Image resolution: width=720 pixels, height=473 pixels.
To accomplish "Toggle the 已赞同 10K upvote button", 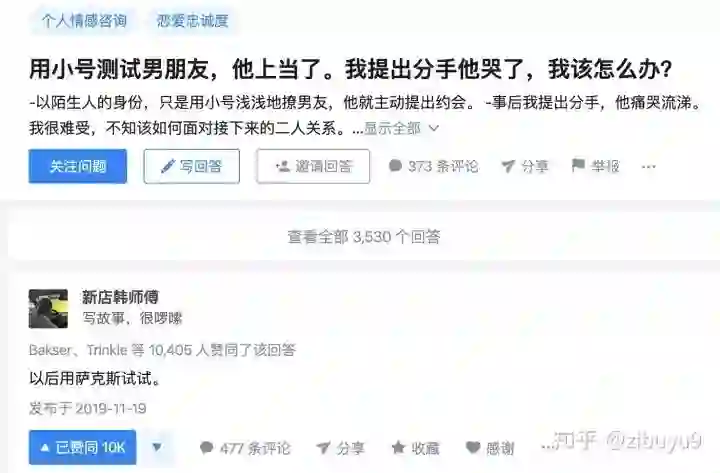I will click(82, 447).
